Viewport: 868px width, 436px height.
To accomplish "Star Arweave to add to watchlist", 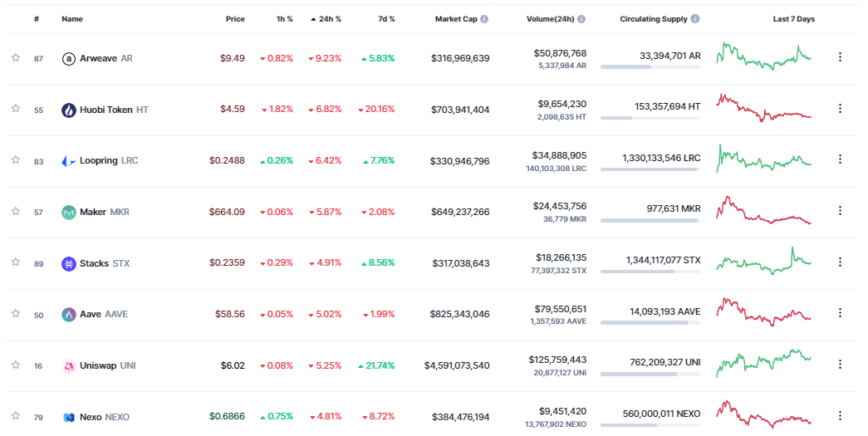I will pos(15,58).
